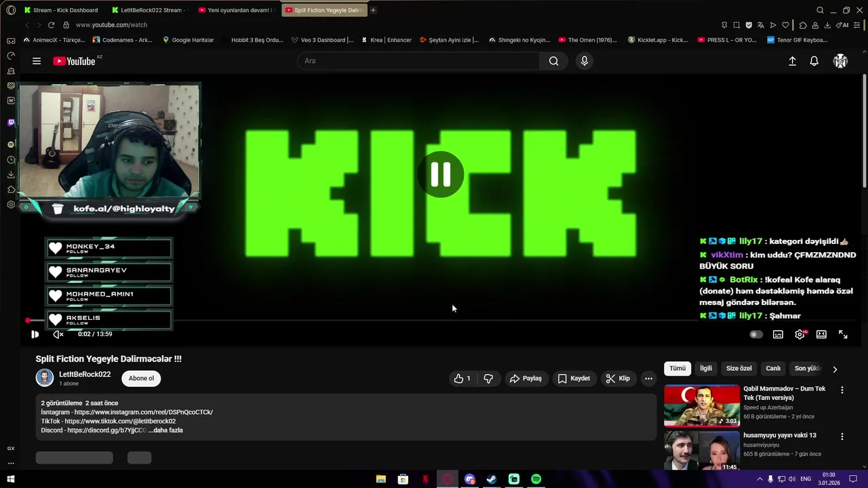
Task: Click the Klip scissors button
Action: pos(618,378)
